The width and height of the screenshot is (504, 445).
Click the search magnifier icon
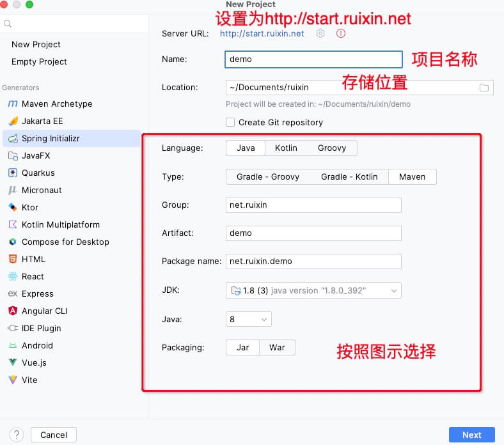pyautogui.click(x=8, y=24)
